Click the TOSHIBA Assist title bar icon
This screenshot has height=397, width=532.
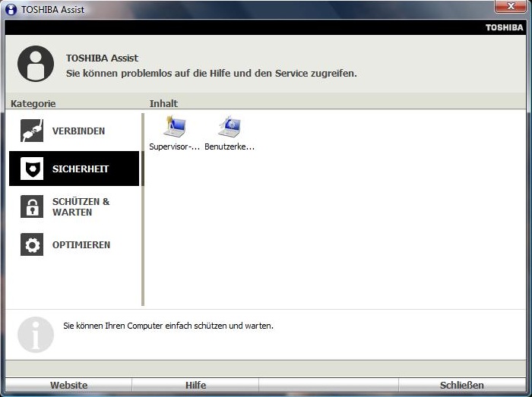coord(11,9)
